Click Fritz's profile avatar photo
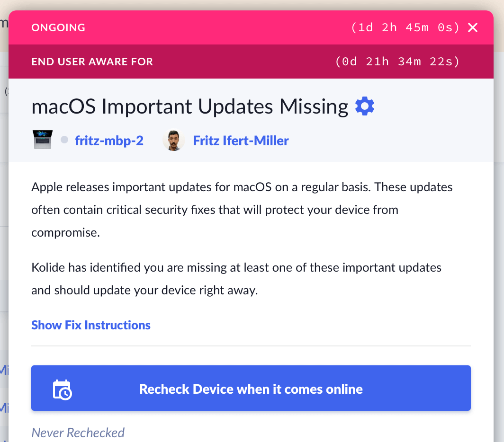This screenshot has width=504, height=442. click(x=173, y=141)
